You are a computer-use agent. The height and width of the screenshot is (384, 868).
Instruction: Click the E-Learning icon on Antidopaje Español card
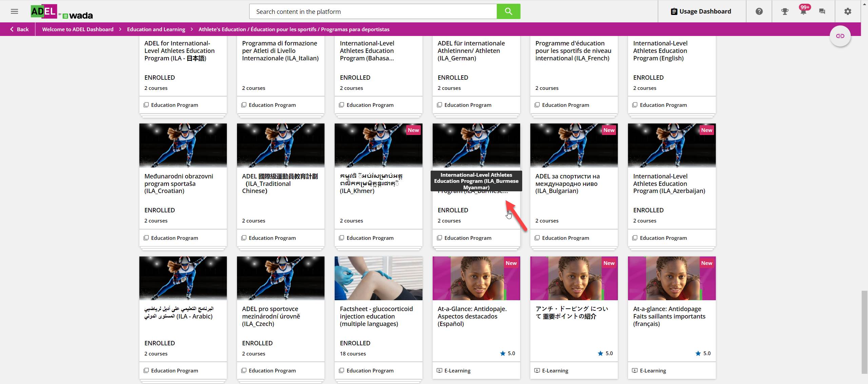[439, 370]
